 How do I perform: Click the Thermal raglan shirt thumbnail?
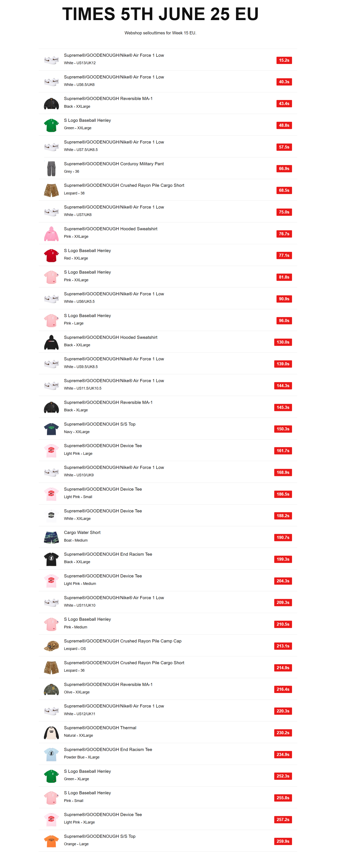point(51,733)
